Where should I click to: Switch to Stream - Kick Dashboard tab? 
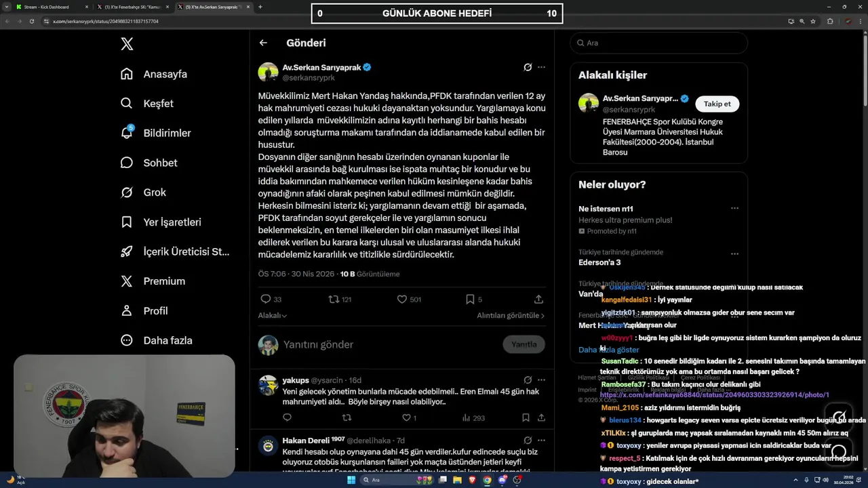tap(52, 7)
